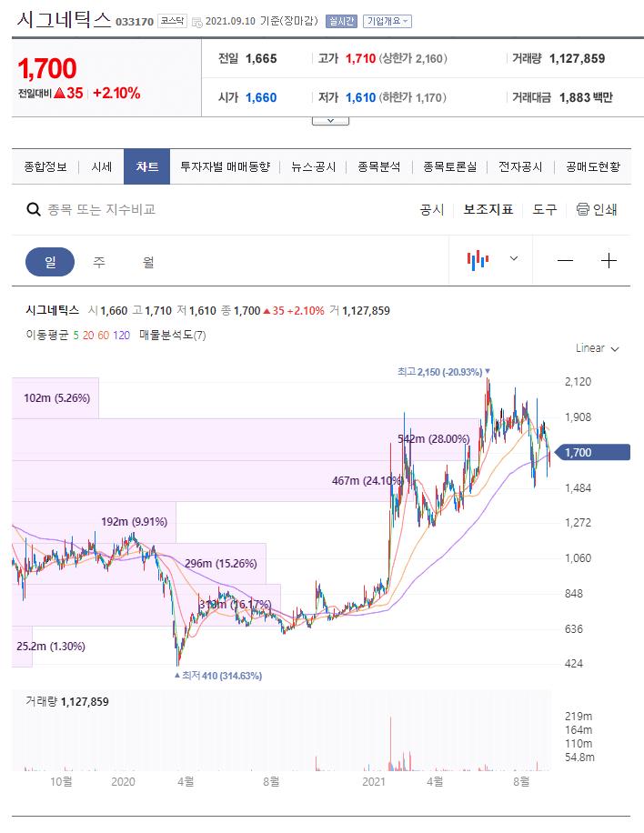Viewport: 644px width, 833px height.
Task: Click the purple 120-day moving average
Action: coord(122,336)
